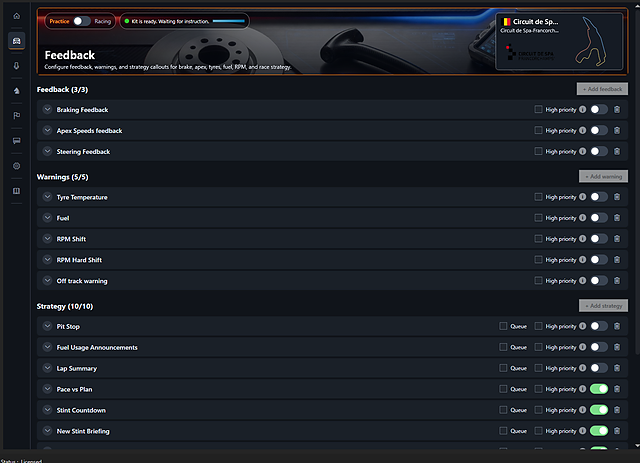Disable the Pace vs Plan toggle
640x463 pixels.
(599, 389)
